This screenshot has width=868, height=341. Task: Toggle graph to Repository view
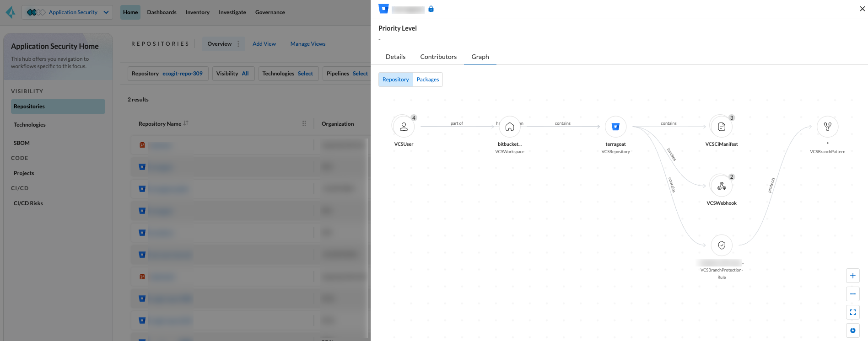pos(396,80)
